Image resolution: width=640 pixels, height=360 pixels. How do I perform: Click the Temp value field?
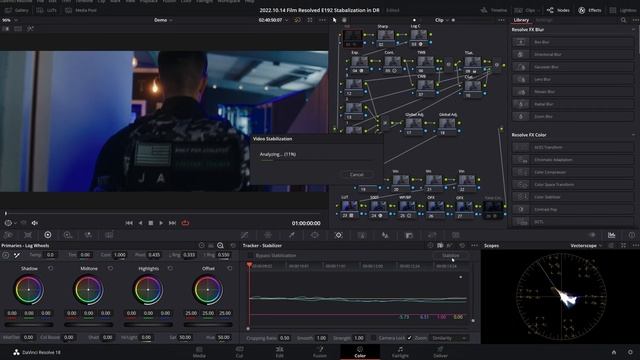click(x=50, y=255)
